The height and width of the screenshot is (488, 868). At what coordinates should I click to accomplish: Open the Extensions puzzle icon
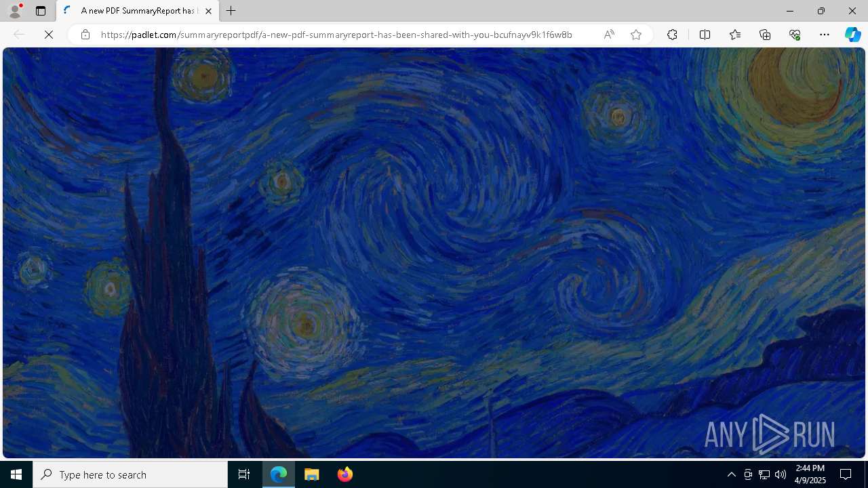click(x=672, y=35)
